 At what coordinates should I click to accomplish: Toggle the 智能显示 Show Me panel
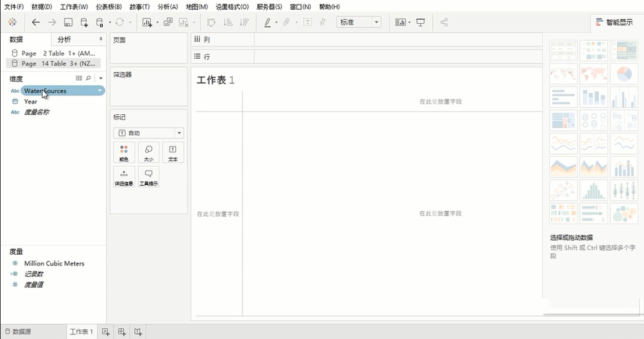(x=614, y=23)
